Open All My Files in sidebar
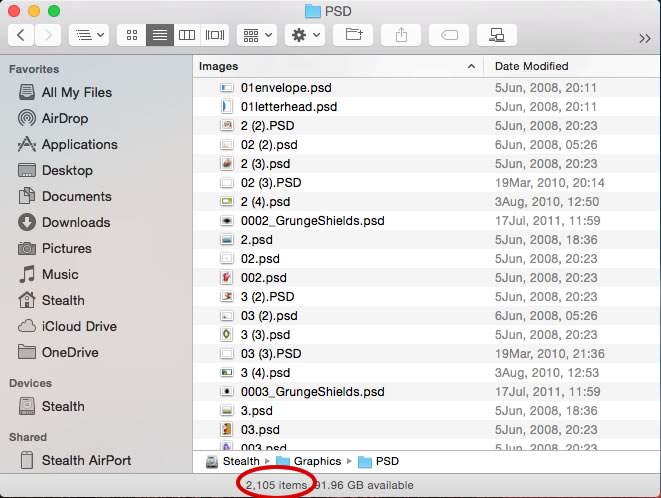This screenshot has height=498, width=661. (x=65, y=92)
